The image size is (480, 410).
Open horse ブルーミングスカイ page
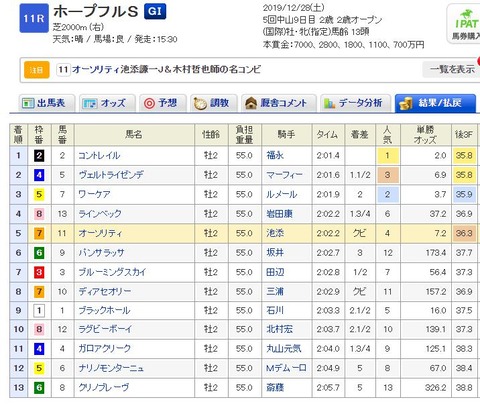tap(112, 272)
